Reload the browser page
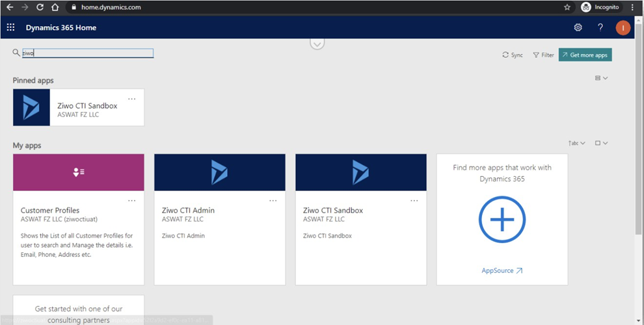The width and height of the screenshot is (644, 325). point(40,7)
